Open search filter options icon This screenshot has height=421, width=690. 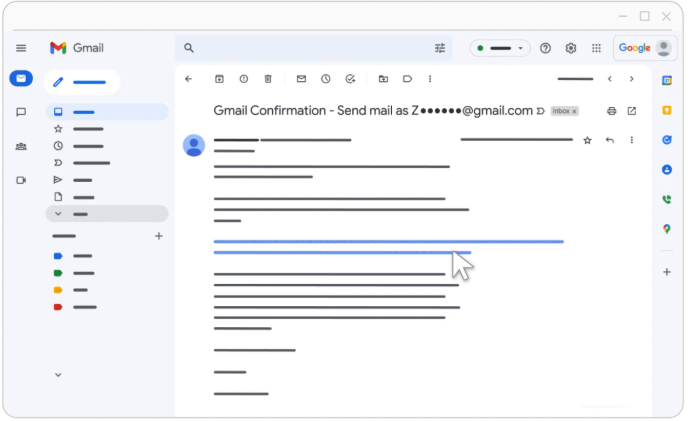440,48
